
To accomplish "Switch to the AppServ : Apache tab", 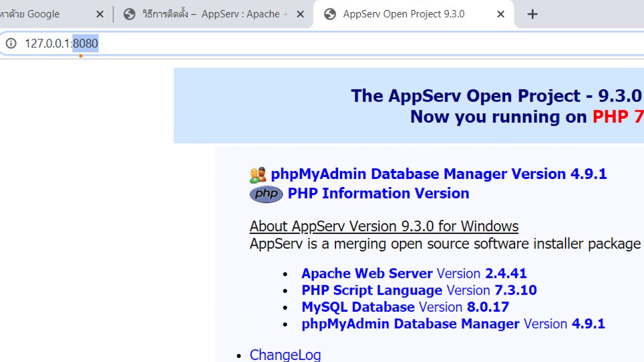I will click(214, 14).
